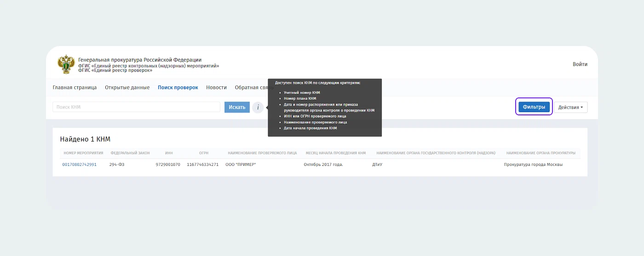Click the Наименование органа прокуратуры column header
644x256 pixels.
[x=540, y=153]
